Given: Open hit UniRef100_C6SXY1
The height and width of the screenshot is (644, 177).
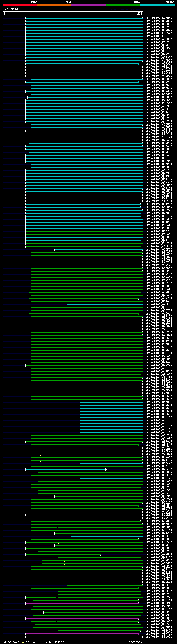Looking at the screenshot, I should coord(159,42).
